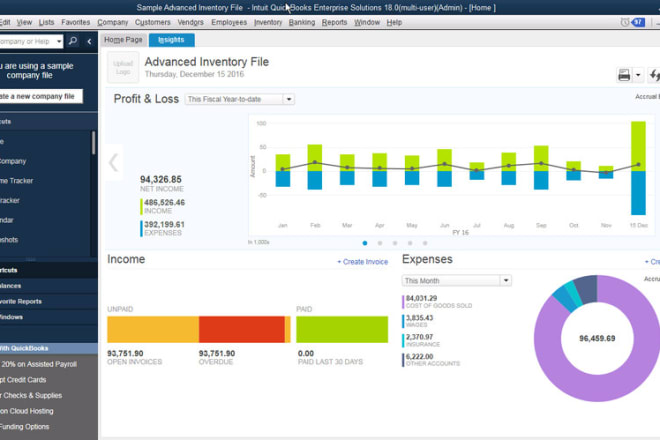Open the Banking menu
This screenshot has height=440, width=660.
point(302,22)
